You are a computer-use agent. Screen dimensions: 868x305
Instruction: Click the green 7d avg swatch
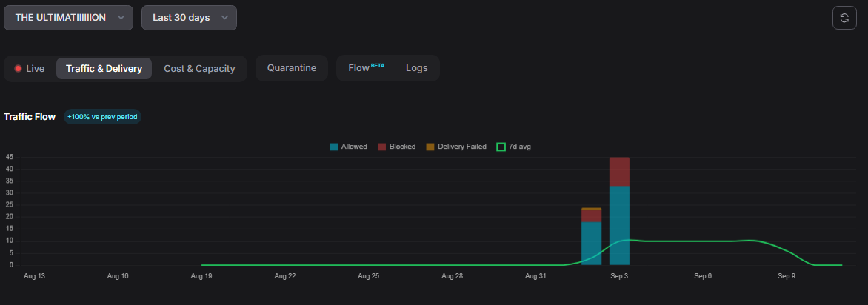point(501,147)
